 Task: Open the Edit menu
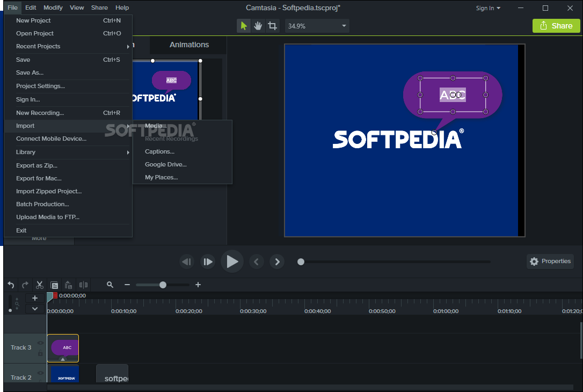click(x=31, y=8)
